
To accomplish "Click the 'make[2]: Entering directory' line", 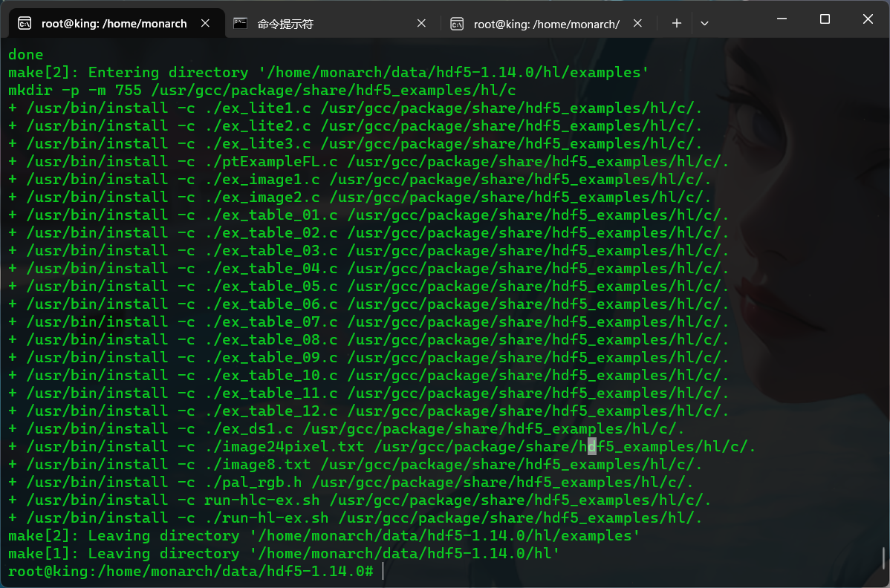I will [328, 72].
